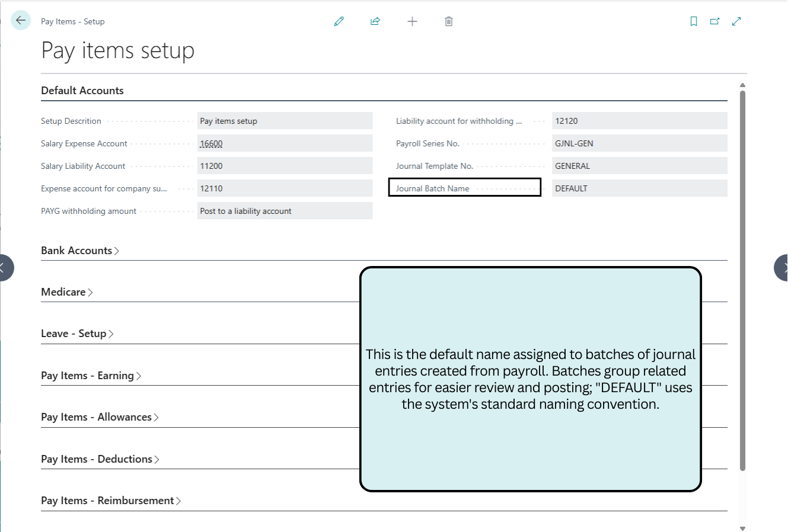Go to previous record arrow on left edge
Screen dimensions: 788x532
tap(5, 267)
